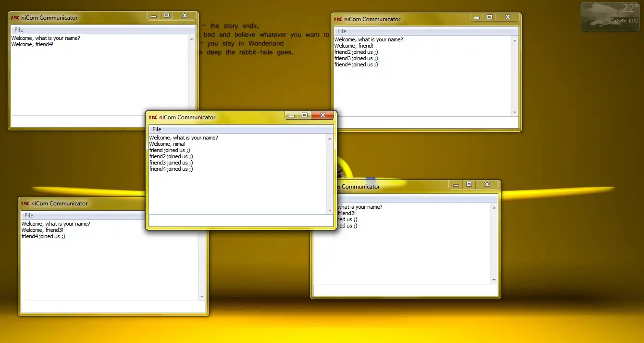Image resolution: width=644 pixels, height=343 pixels.
Task: Focus the text input in the 'Welcome, friend!' window
Action: coord(426,123)
